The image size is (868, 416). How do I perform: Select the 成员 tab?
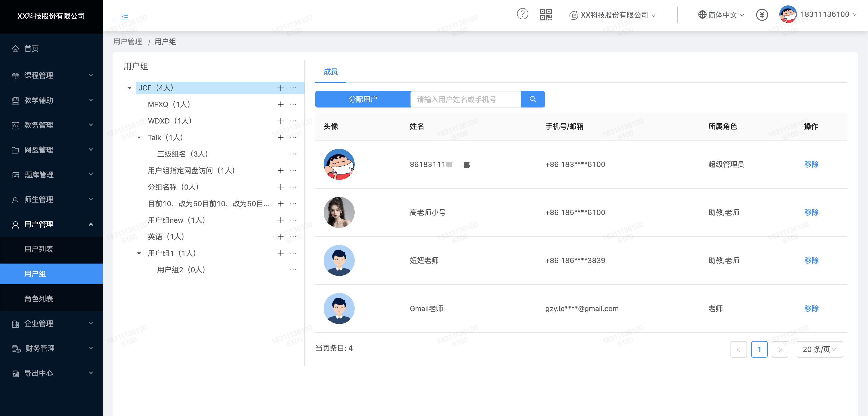[x=330, y=72]
